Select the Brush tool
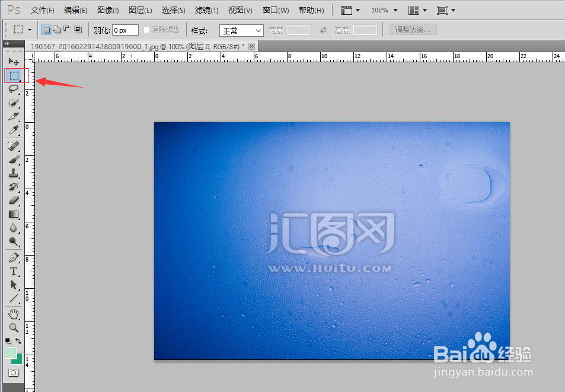 pos(14,160)
